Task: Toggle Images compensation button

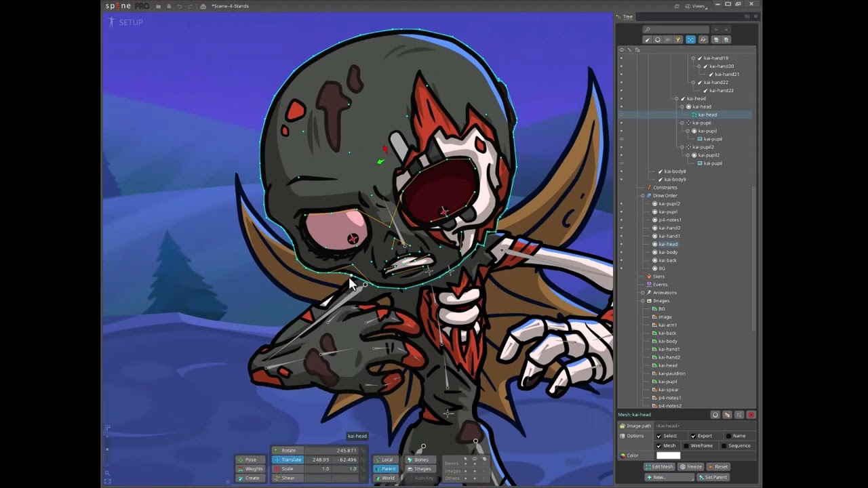Action: (x=420, y=468)
